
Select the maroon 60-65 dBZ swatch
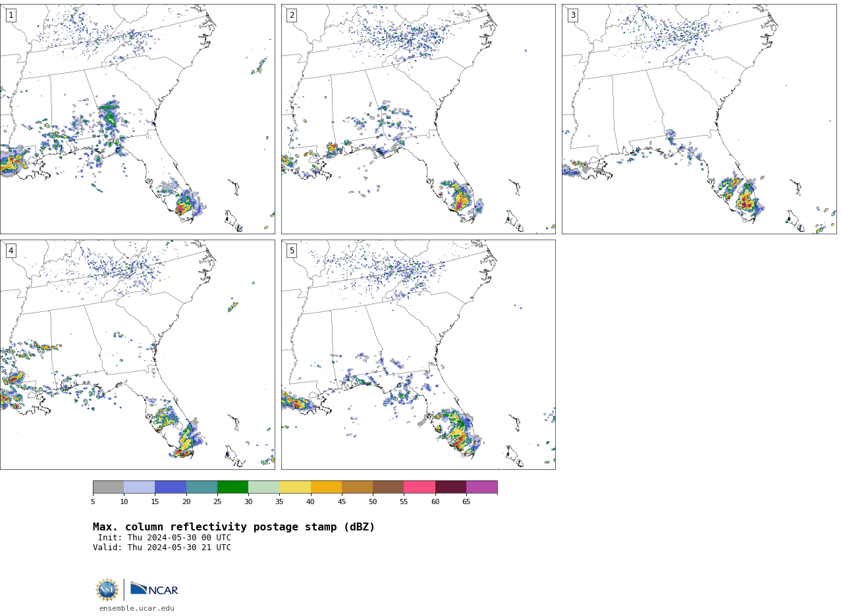pos(450,487)
